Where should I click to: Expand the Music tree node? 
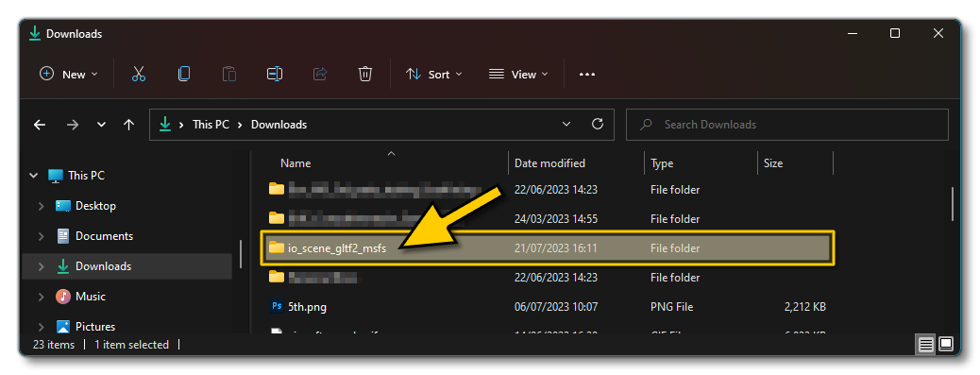[x=42, y=297]
